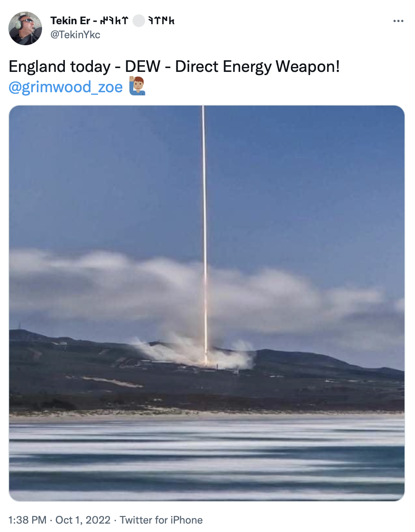Open the @grimwood_zoe mention
The width and height of the screenshot is (415, 532).
pos(66,87)
